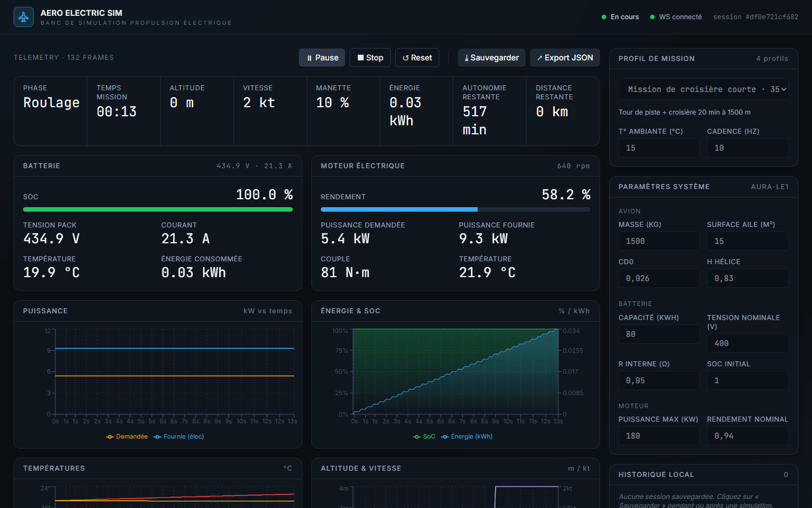Click the mission time '00:13'
This screenshot has height=508, width=812.
[117, 112]
